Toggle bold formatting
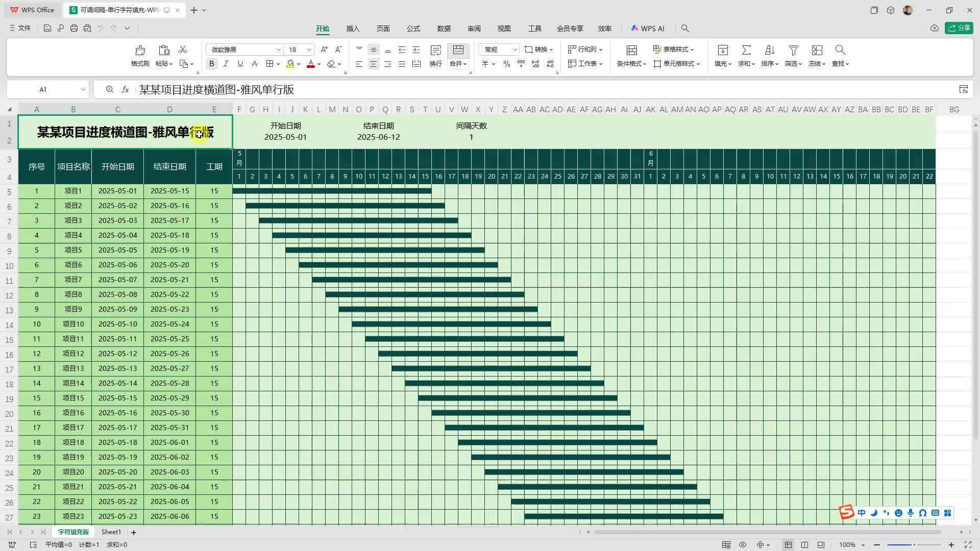The width and height of the screenshot is (980, 551). 211,64
